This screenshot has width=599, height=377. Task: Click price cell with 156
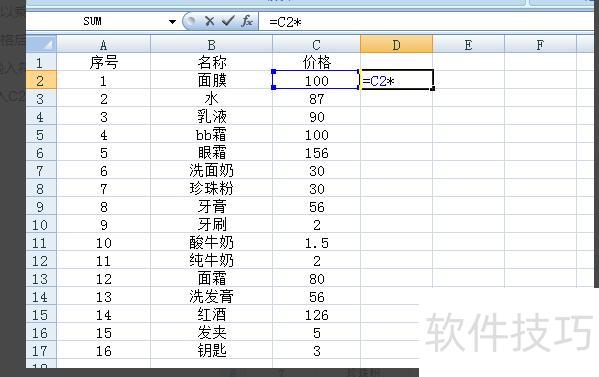tap(316, 152)
